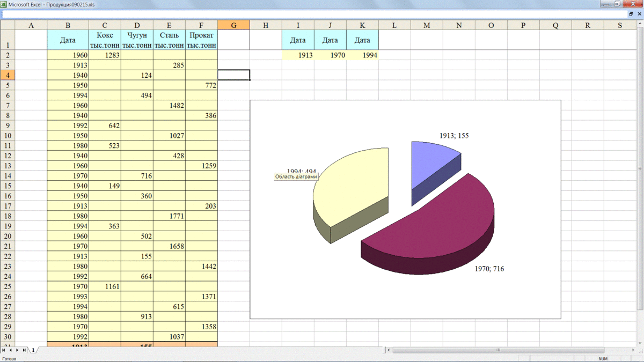
Task: Click the Дата header cell in column I
Action: [298, 40]
